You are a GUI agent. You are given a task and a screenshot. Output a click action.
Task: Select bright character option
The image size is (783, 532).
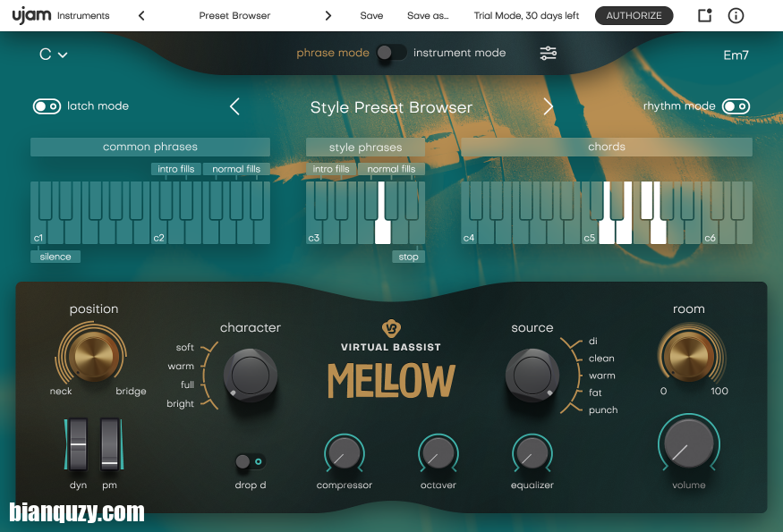pyautogui.click(x=180, y=404)
